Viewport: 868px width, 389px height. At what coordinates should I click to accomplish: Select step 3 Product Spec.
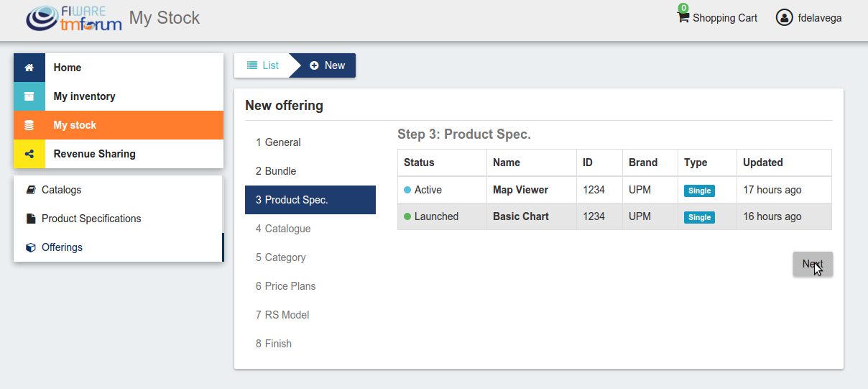click(x=310, y=200)
